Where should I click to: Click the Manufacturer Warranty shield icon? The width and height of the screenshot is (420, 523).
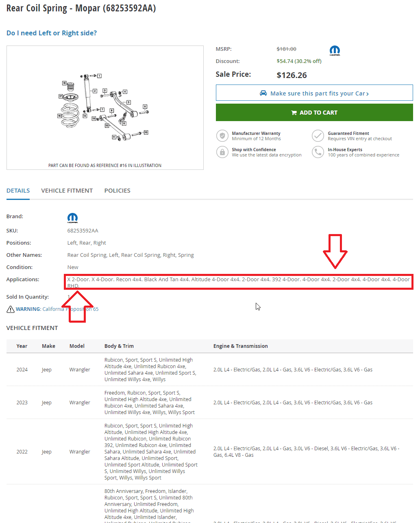point(222,136)
